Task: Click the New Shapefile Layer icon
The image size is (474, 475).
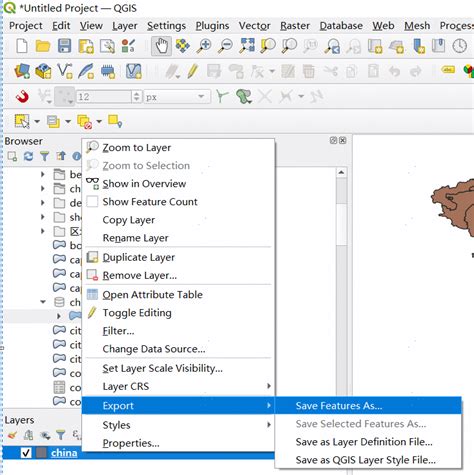Action: 65,71
